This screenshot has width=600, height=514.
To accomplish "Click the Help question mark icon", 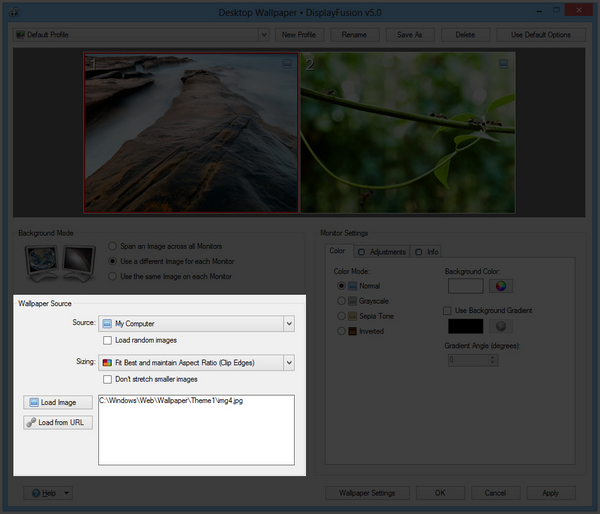I will pos(35,493).
